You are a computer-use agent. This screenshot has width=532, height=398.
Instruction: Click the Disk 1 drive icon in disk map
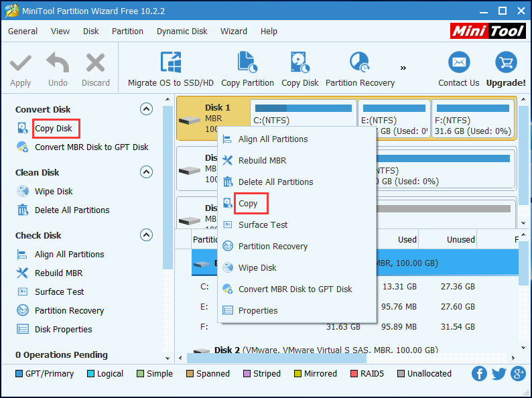pos(190,121)
